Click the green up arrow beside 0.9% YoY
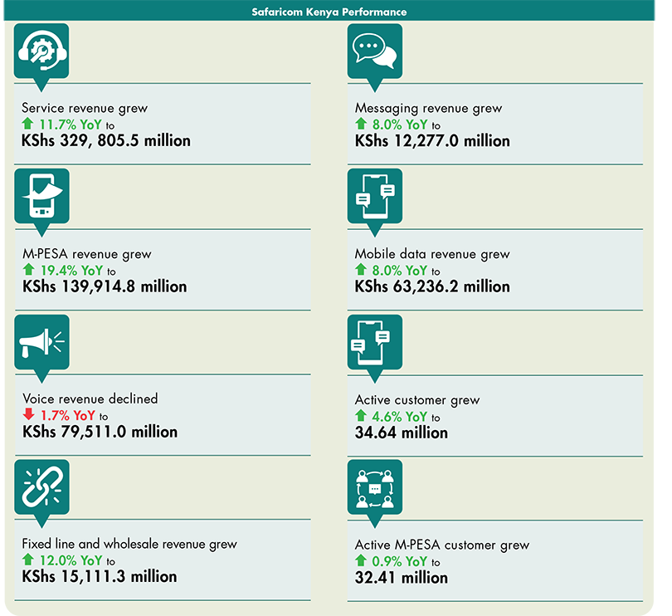Image resolution: width=672 pixels, height=616 pixels. (361, 560)
